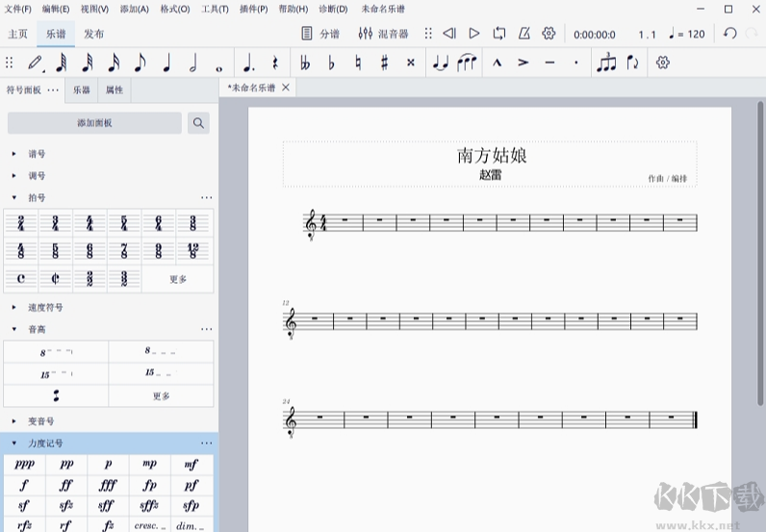Select the ppp dynamic marking
Screen dimensions: 766x532
[24, 465]
